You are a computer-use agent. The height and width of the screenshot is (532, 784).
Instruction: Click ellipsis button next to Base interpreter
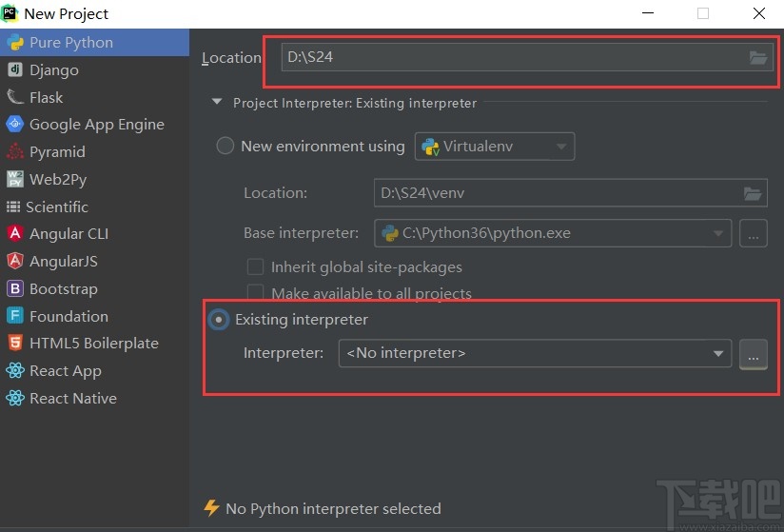[753, 233]
